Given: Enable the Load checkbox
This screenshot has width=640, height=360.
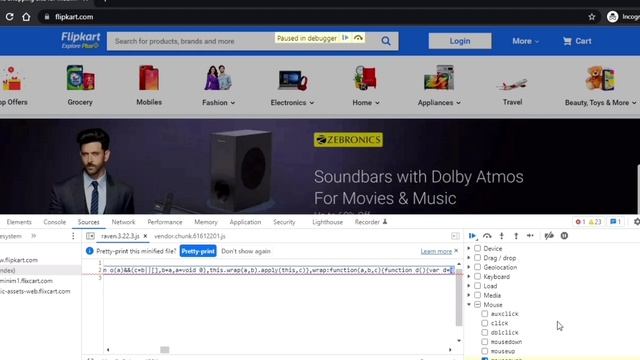Looking at the screenshot, I should click(x=477, y=286).
